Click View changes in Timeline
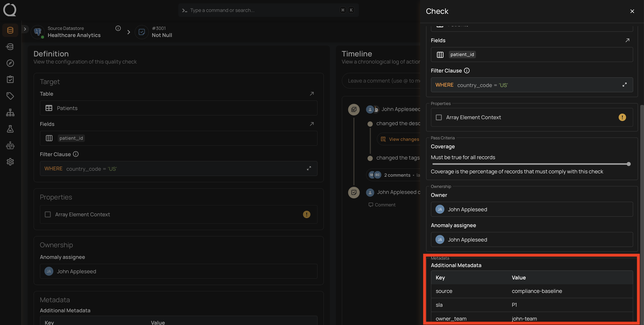 [400, 139]
